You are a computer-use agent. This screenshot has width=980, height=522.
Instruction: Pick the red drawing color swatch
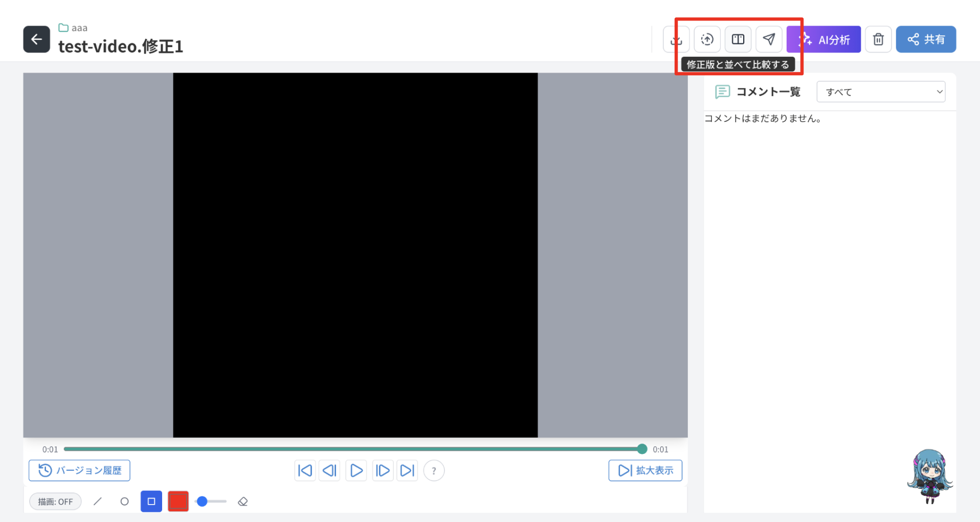click(178, 502)
